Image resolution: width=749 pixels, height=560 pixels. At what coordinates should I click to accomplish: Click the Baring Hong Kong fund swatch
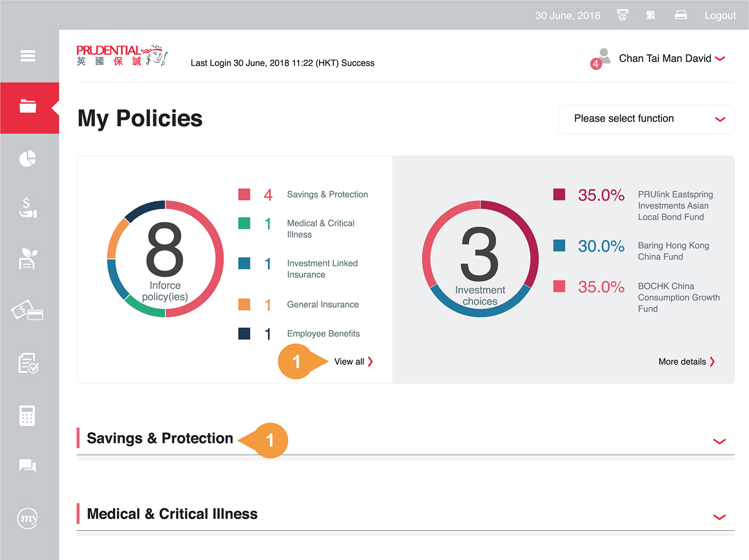tap(559, 245)
